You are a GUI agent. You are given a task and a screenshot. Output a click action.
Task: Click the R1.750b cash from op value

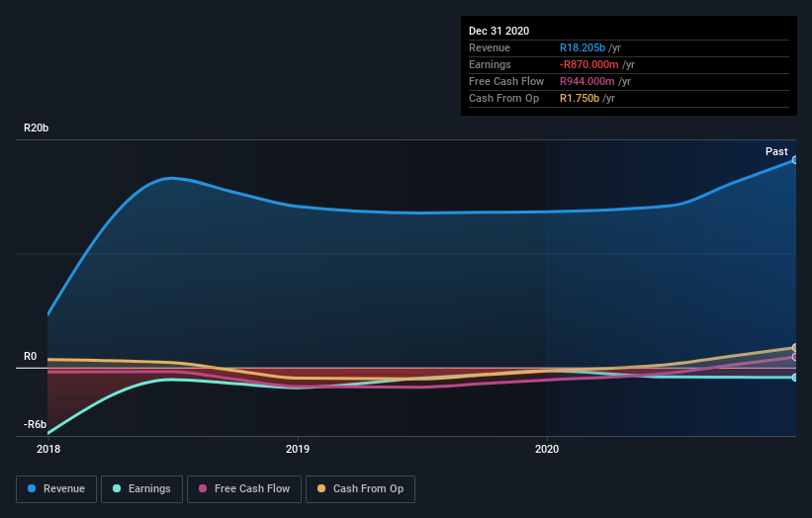coord(580,98)
